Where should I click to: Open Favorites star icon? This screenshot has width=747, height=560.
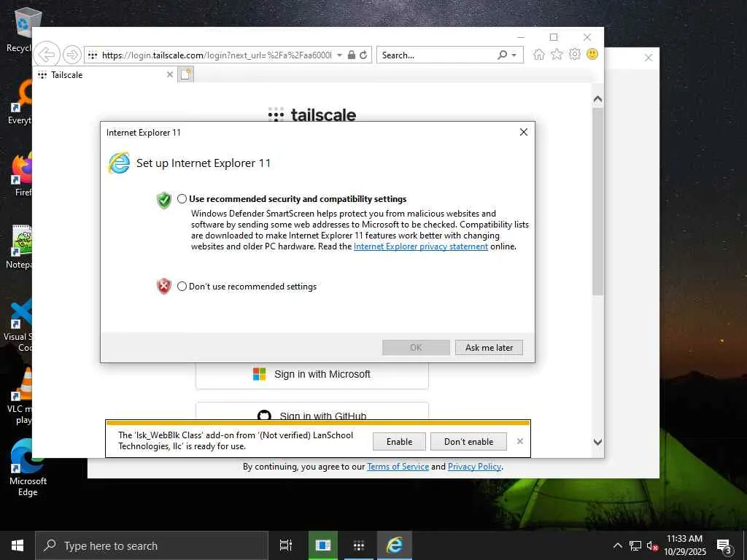[x=557, y=54]
